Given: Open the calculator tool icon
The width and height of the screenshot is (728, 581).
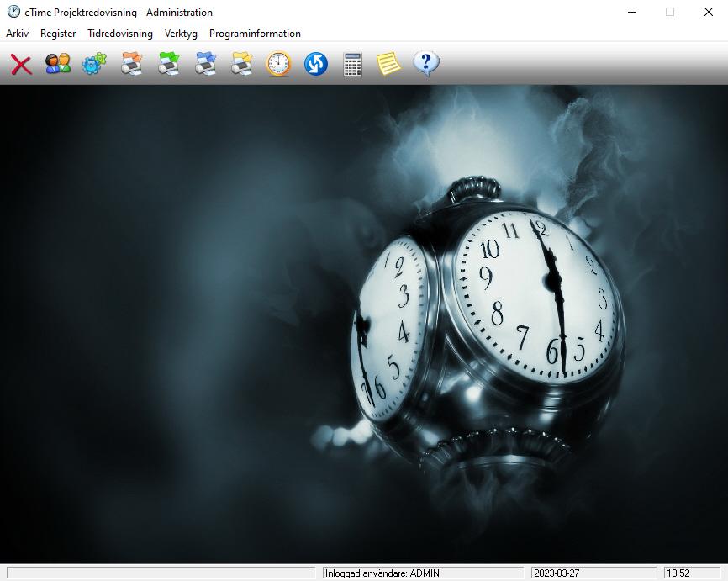Looking at the screenshot, I should point(352,64).
